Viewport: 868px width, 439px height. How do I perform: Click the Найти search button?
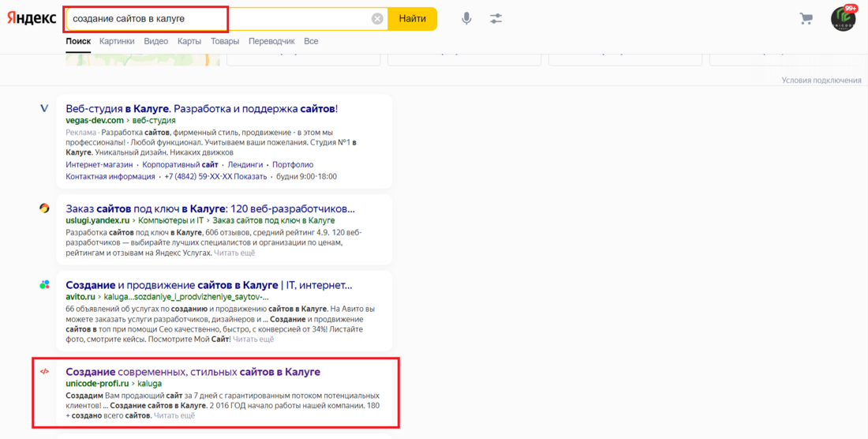413,19
